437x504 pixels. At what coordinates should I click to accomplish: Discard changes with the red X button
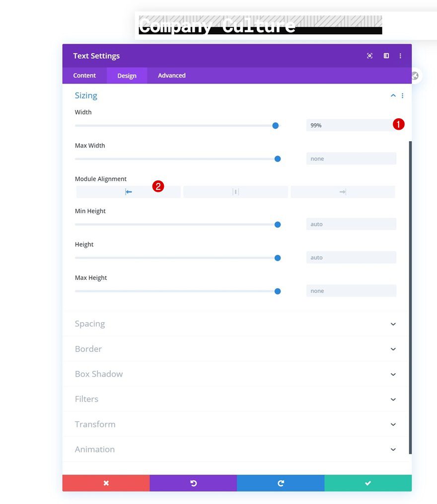coord(106,483)
